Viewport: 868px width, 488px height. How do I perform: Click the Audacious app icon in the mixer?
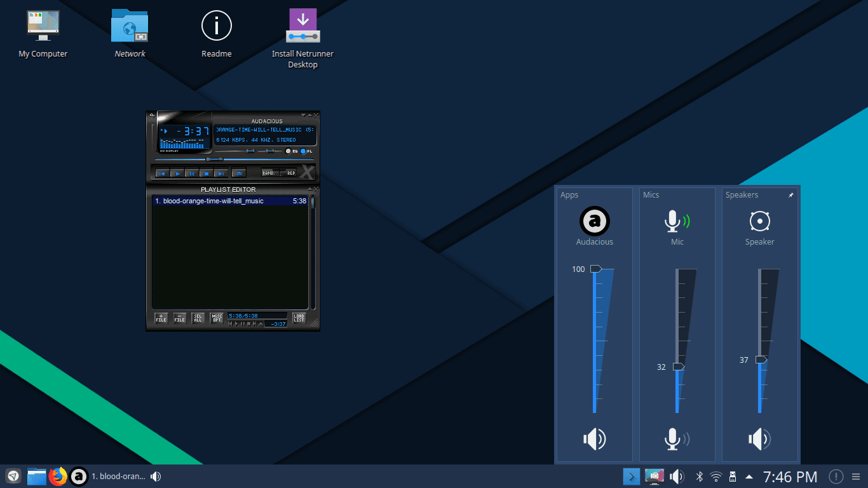[594, 221]
